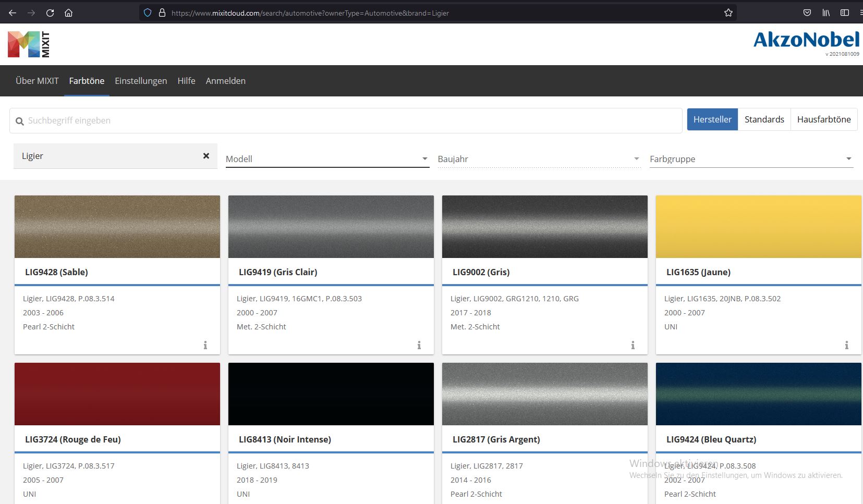863x504 pixels.
Task: Click info icon on LIG9002 Gris card
Action: point(633,345)
